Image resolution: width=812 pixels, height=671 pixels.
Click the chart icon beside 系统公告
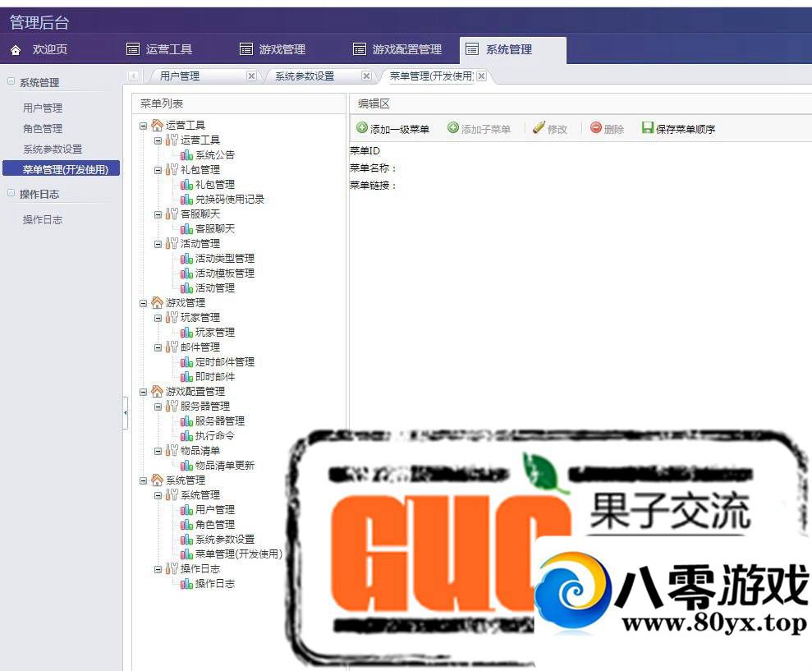[186, 154]
